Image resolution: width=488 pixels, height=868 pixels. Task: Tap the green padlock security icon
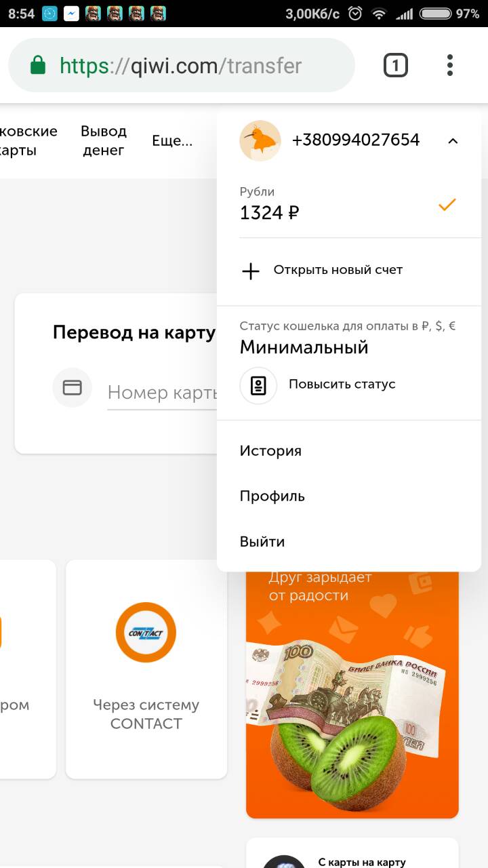click(x=38, y=66)
